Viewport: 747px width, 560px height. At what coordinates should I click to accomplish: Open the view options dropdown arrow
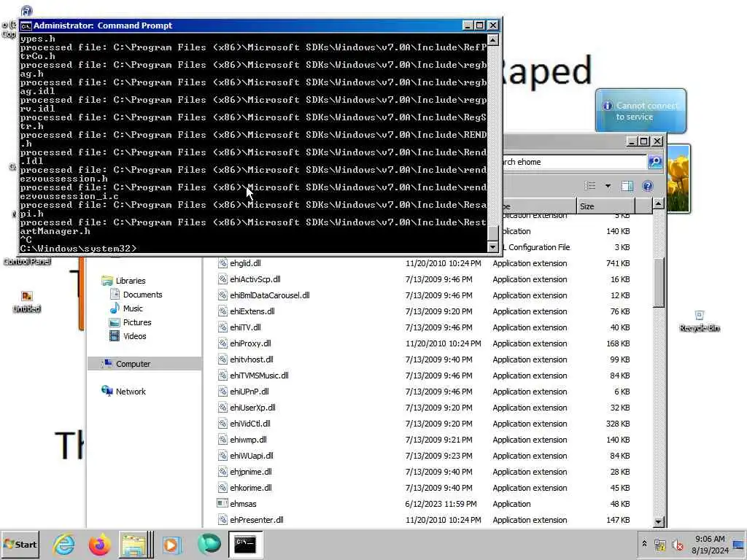[x=608, y=186]
